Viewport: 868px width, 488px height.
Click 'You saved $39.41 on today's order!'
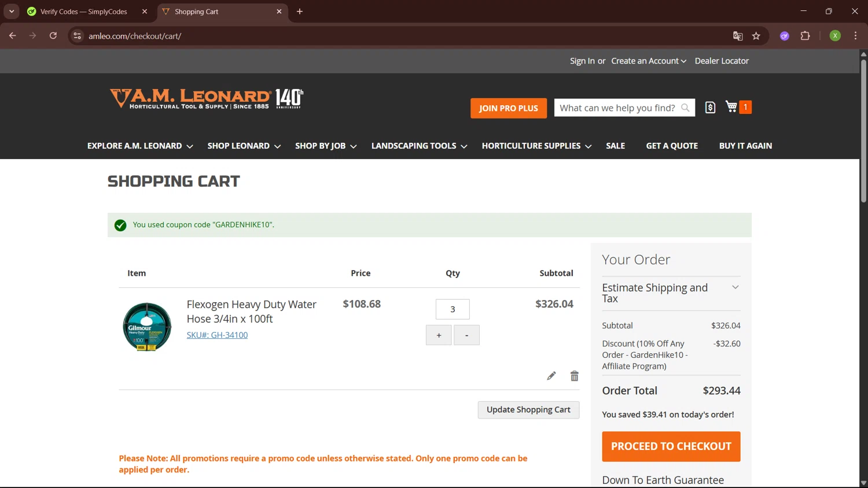(668, 415)
